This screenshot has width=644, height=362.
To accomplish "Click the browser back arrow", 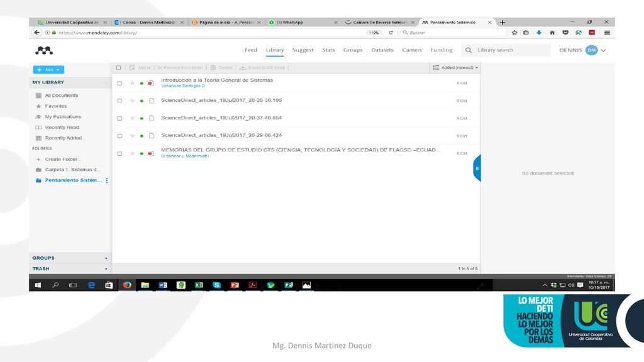I will 37,33.
